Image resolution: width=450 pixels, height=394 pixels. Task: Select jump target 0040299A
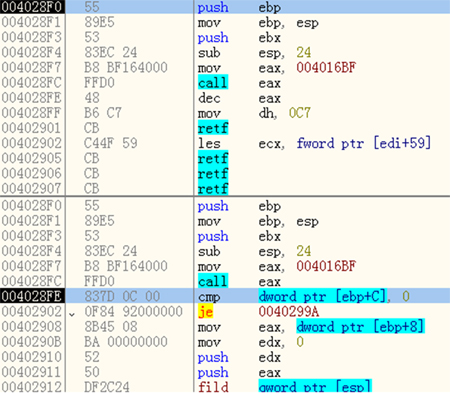pyautogui.click(x=289, y=312)
